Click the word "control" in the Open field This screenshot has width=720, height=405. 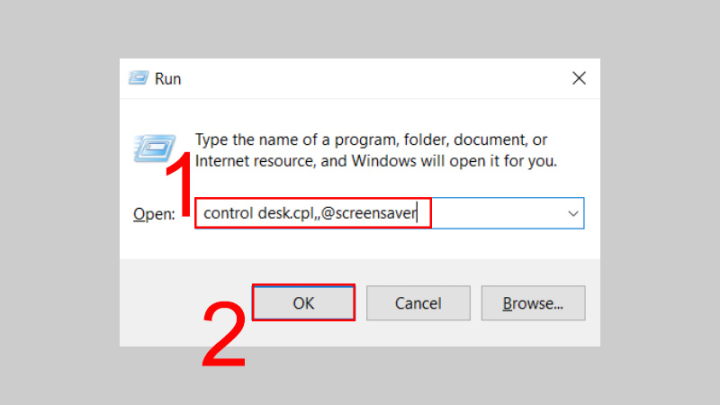225,213
